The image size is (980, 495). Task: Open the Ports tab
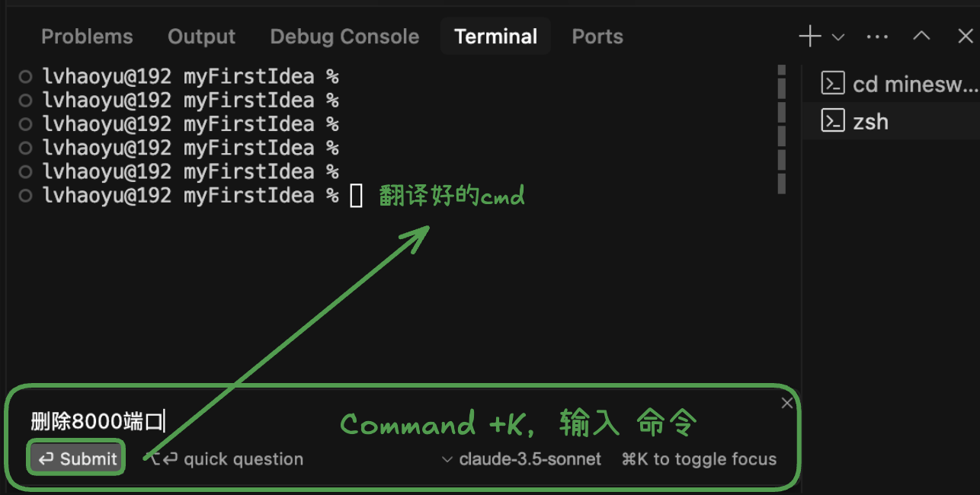click(597, 37)
